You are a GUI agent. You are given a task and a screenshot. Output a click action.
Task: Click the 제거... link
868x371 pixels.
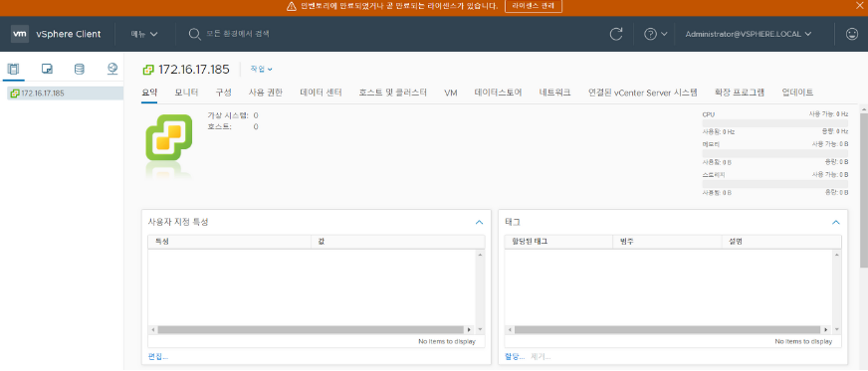click(541, 357)
